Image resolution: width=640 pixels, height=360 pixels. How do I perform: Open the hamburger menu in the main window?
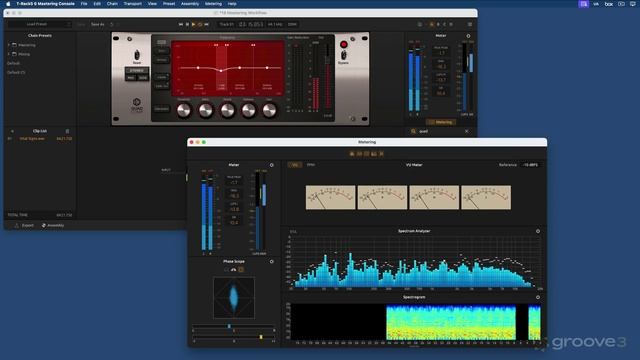tap(470, 24)
